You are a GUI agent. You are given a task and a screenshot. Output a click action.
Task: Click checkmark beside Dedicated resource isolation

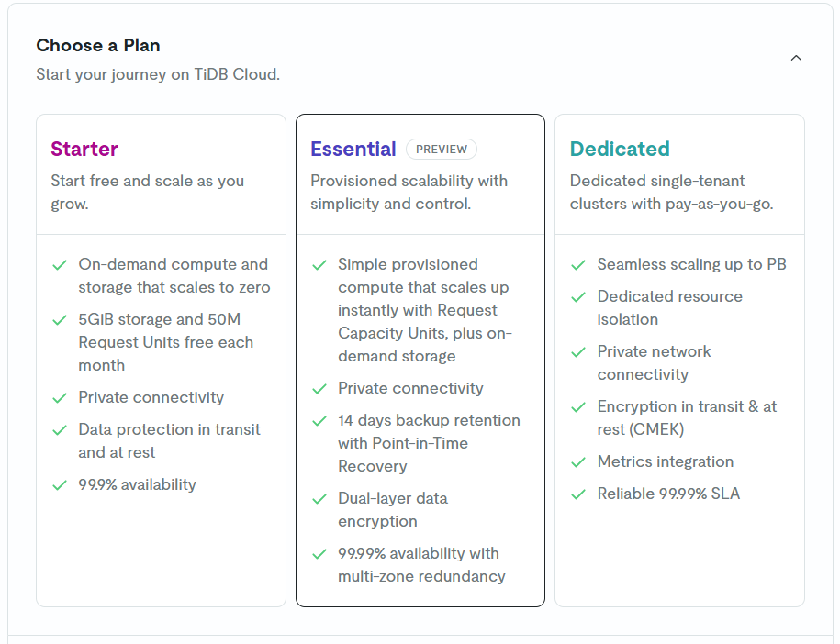[x=578, y=297]
